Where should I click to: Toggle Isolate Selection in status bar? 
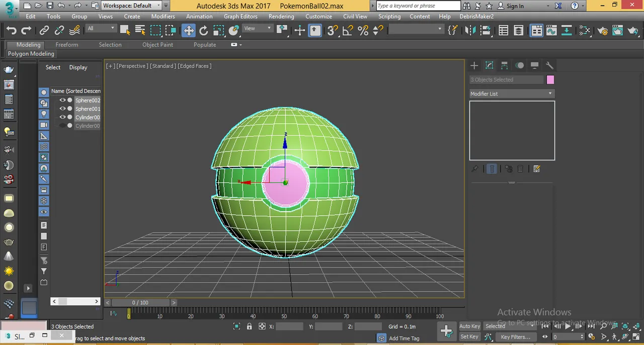[x=236, y=326]
